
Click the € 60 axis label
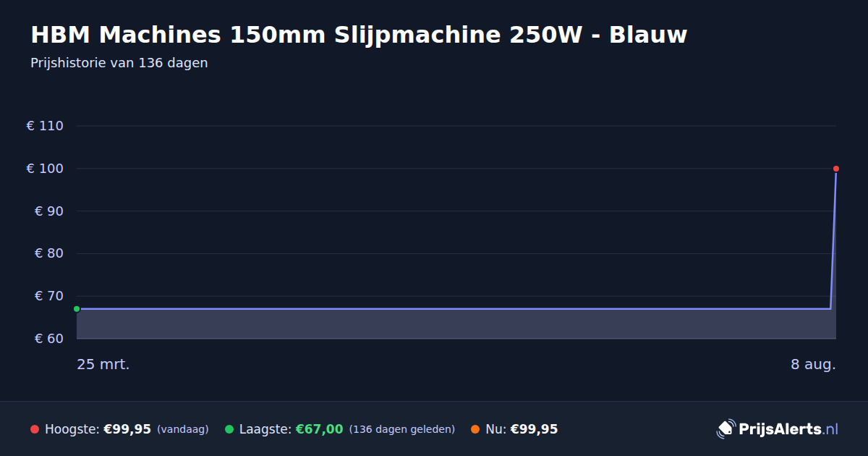pos(49,339)
